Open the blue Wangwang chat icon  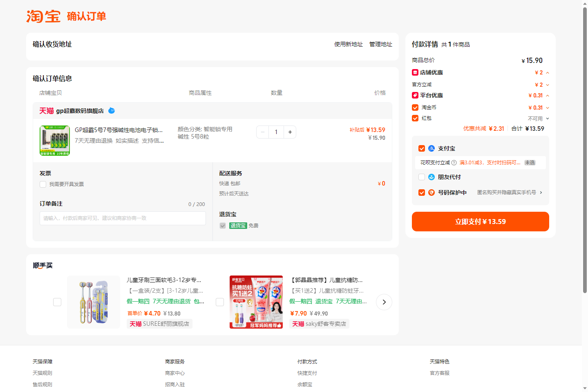tap(112, 111)
